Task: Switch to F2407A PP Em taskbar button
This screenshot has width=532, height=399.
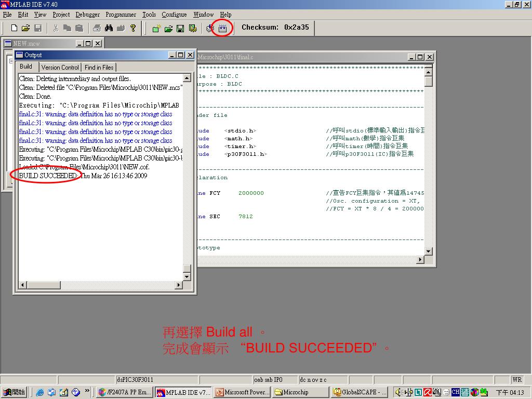Action: pos(125,392)
